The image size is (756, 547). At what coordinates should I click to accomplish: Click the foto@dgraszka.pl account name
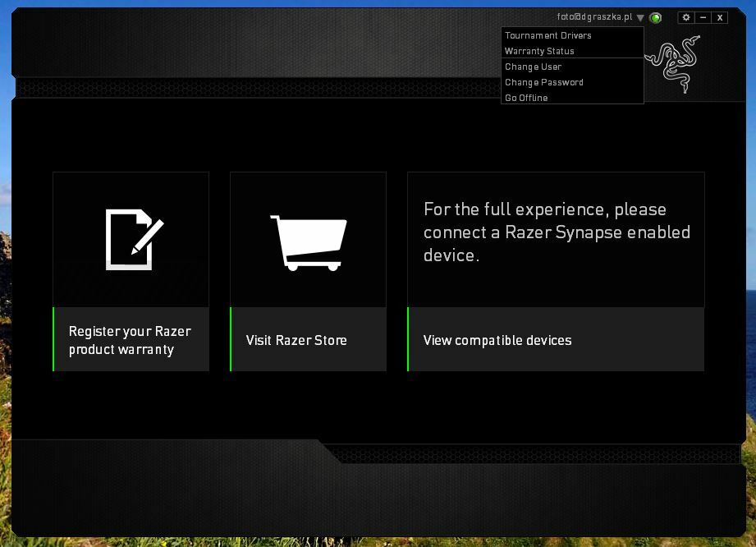click(594, 17)
